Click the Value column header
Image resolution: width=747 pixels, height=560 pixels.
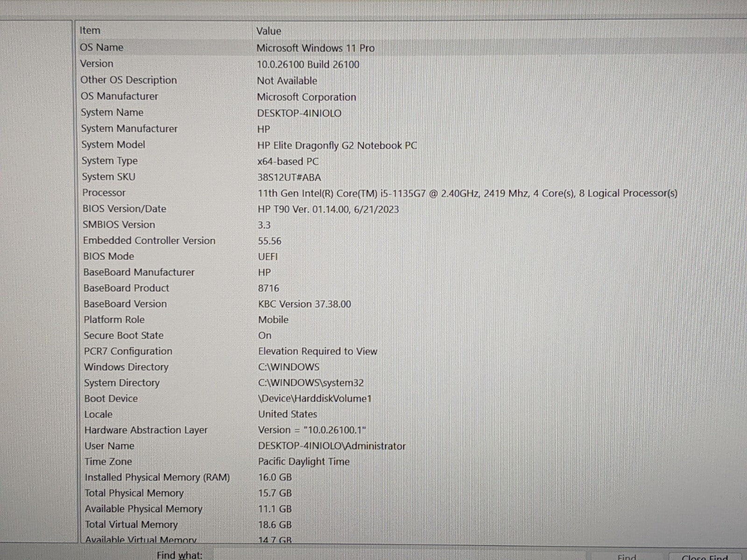coord(268,31)
